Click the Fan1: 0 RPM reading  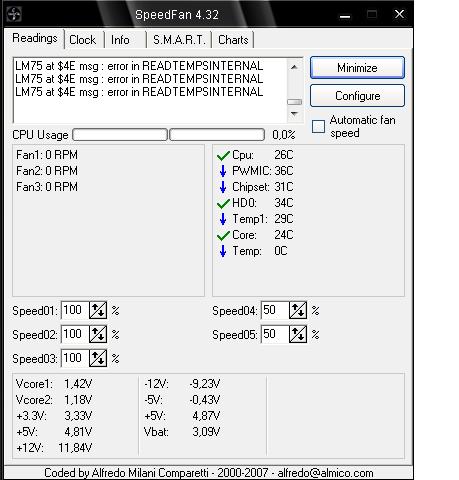point(47,155)
